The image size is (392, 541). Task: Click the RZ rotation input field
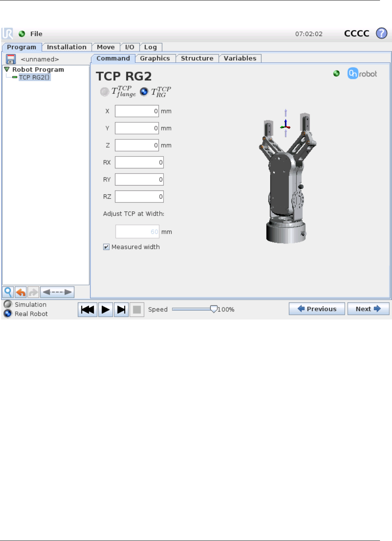point(139,196)
